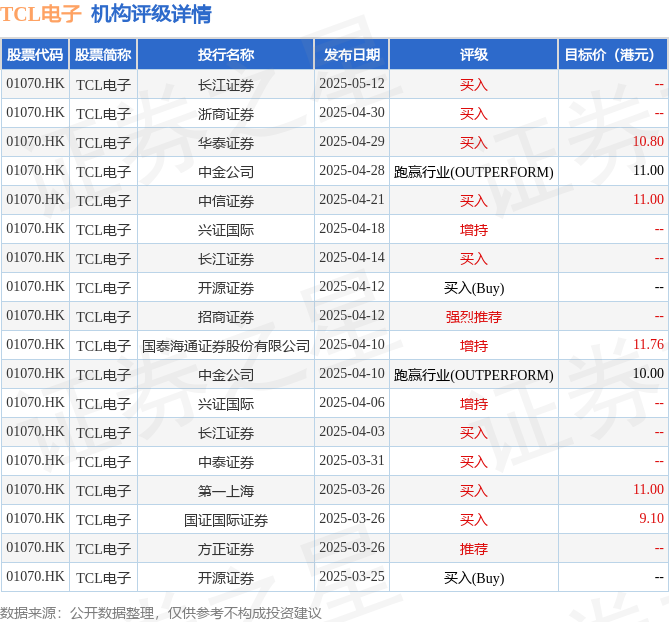Image resolution: width=669 pixels, height=622 pixels.
Task: Click date cell 2025-04-18
Action: [x=352, y=229]
